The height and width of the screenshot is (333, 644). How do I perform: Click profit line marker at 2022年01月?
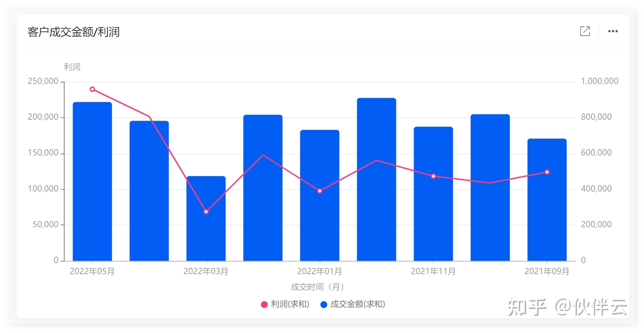coord(320,191)
